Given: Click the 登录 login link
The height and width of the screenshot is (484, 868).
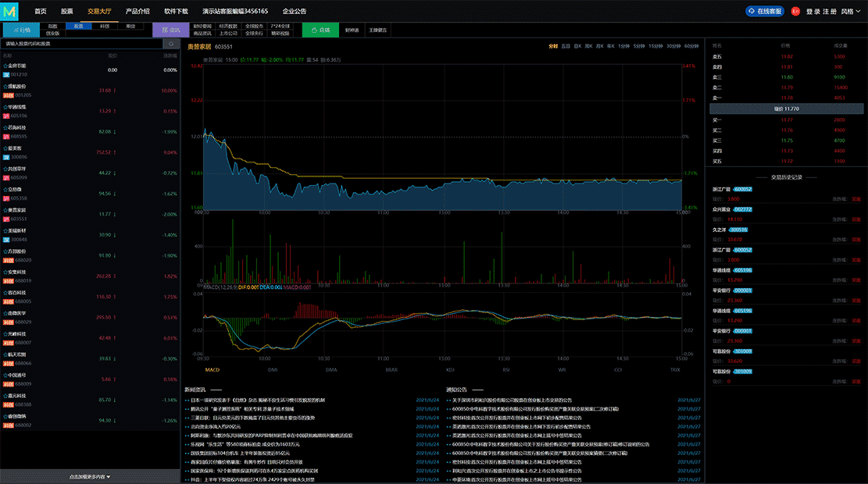Looking at the screenshot, I should tap(813, 12).
